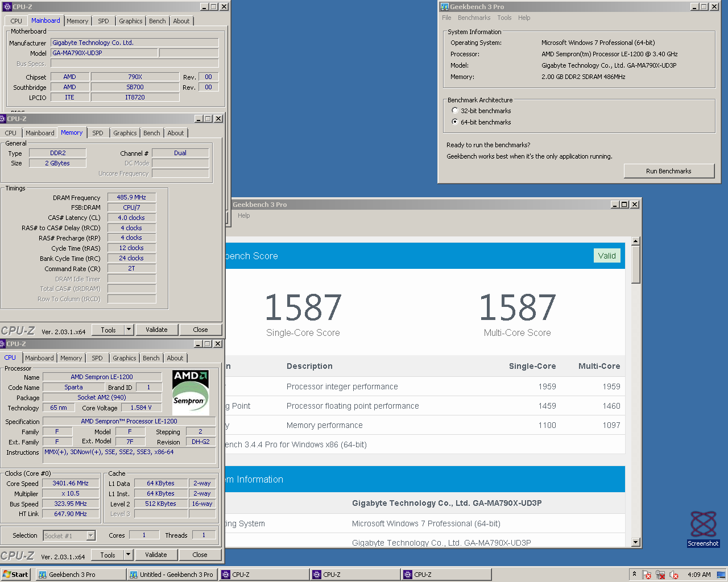Image resolution: width=728 pixels, height=582 pixels.
Task: Click Run Benchmarks button
Action: coord(669,171)
